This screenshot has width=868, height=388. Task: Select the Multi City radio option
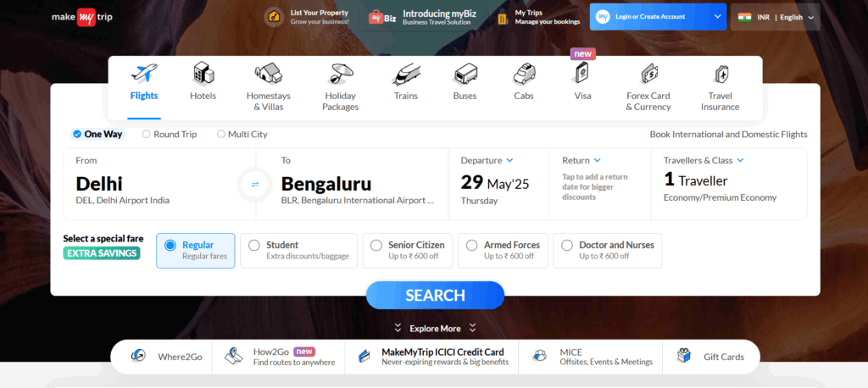pos(242,134)
